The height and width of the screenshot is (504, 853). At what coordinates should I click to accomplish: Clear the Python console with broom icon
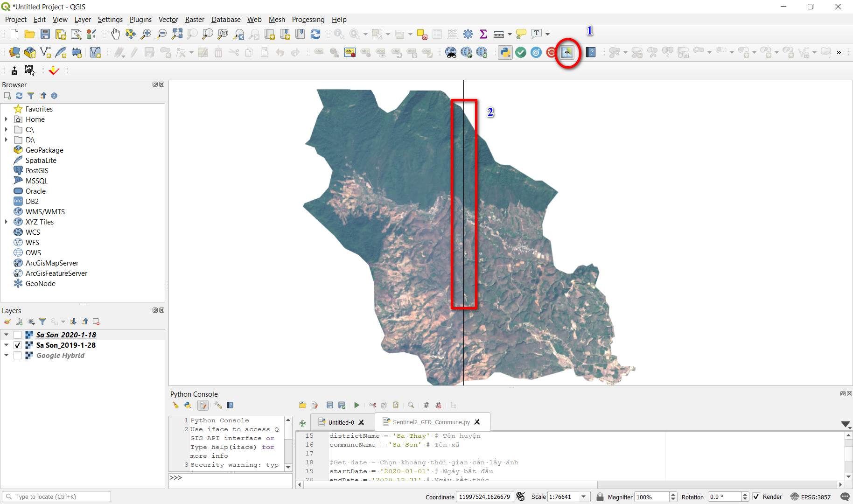click(x=176, y=405)
